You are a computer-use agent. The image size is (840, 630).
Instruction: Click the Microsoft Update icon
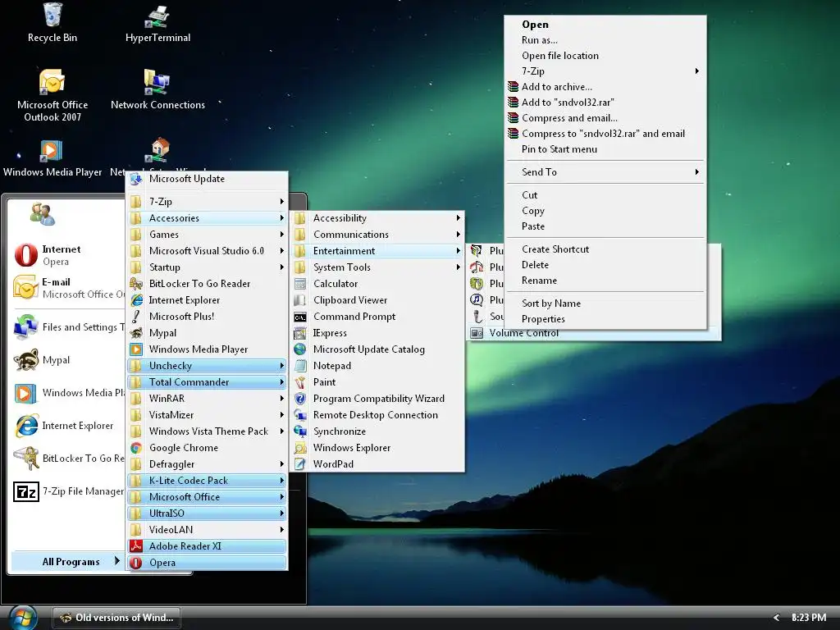pyautogui.click(x=136, y=179)
